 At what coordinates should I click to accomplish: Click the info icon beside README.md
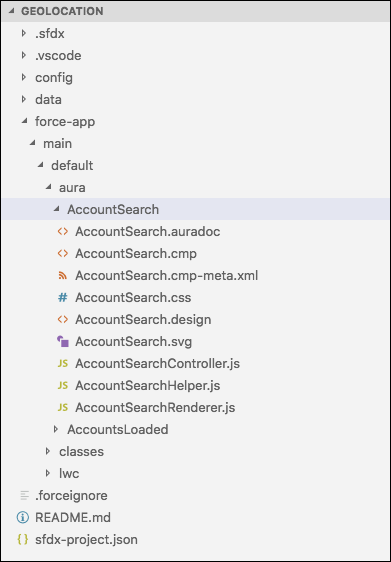point(23,518)
